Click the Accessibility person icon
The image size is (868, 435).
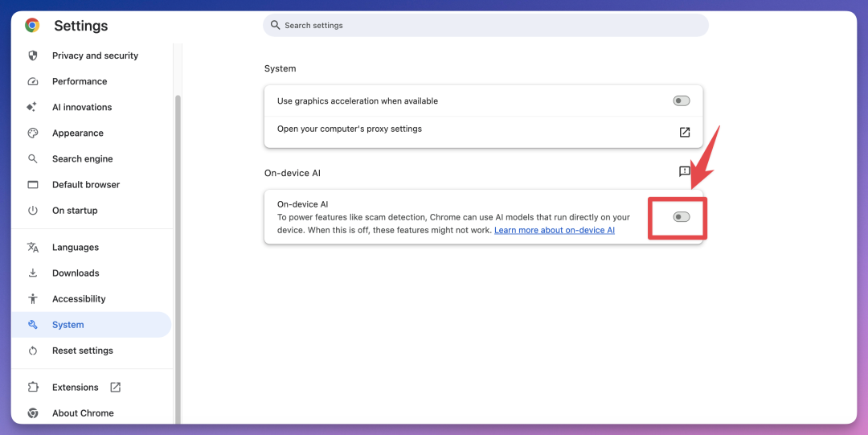(x=33, y=298)
